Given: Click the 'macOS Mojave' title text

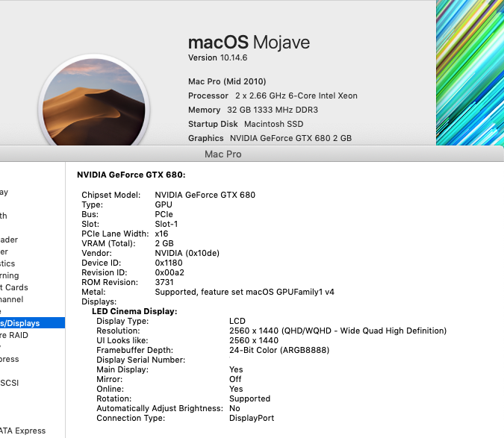Looking at the screenshot, I should 249,43.
